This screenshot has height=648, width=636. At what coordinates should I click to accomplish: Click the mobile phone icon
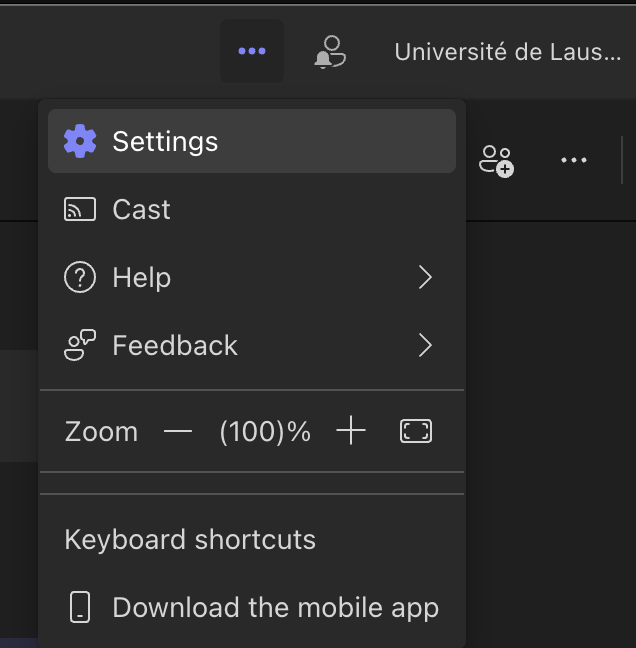pos(80,607)
